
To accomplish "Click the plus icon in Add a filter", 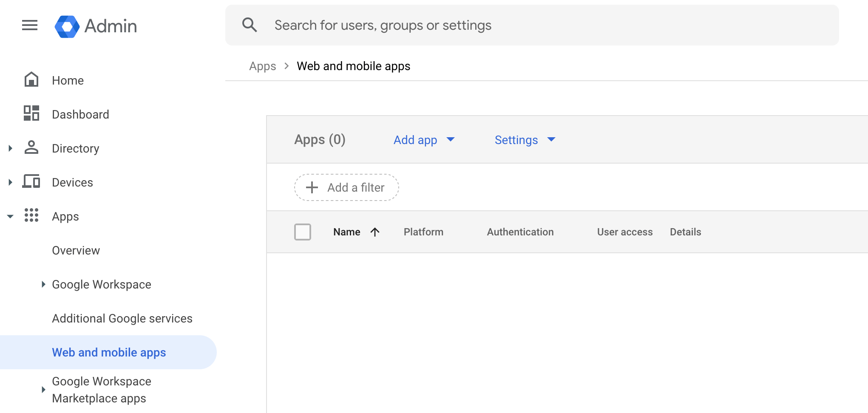I will (312, 187).
